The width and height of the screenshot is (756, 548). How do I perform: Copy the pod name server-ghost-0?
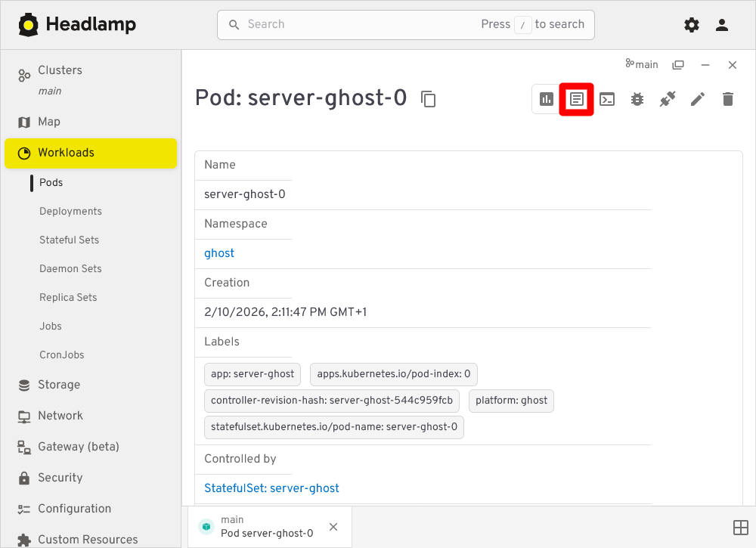point(429,99)
